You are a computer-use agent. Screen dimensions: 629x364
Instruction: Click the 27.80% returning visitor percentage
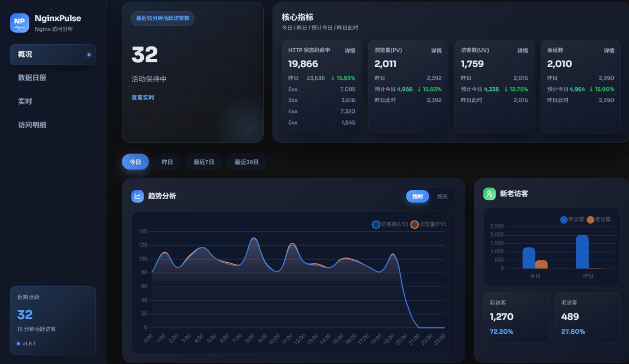[573, 331]
